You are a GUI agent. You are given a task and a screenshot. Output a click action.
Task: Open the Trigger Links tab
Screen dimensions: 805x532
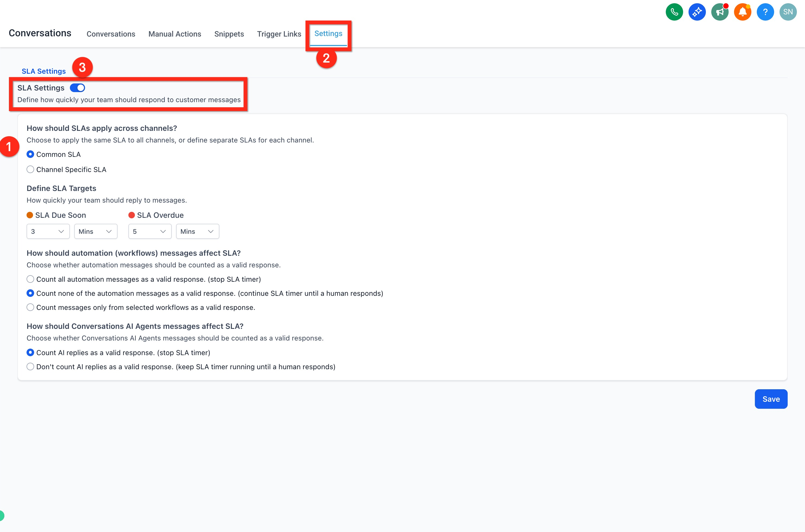coord(279,34)
